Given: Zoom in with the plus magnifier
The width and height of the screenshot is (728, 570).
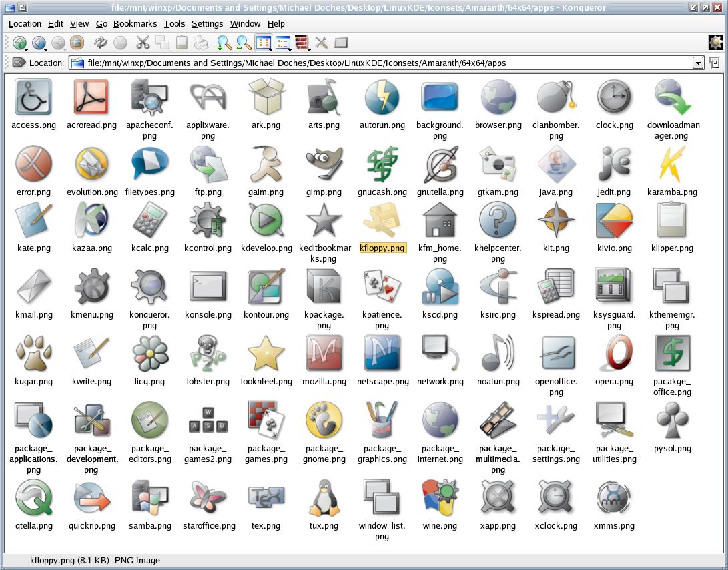Looking at the screenshot, I should (224, 43).
